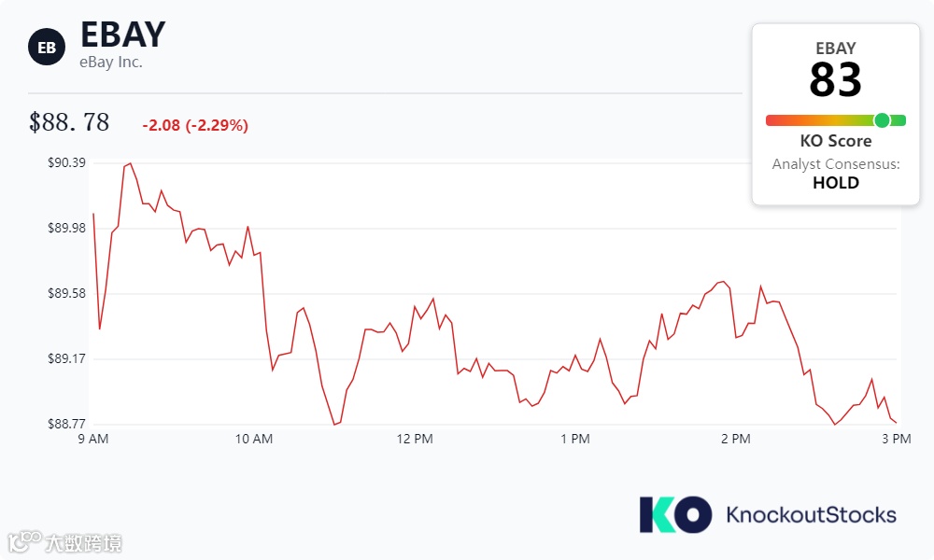Click the $89.17 price axis label

pos(66,358)
